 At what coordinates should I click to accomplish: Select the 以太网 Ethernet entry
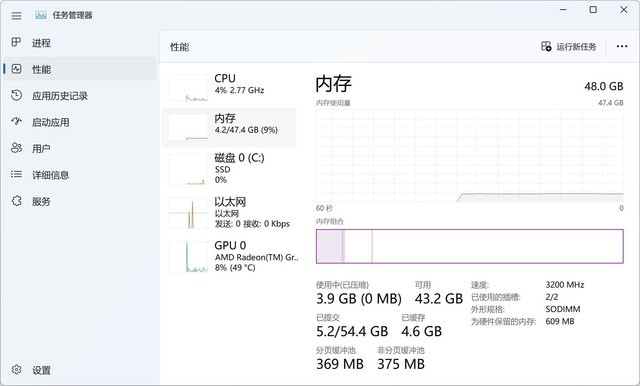pos(229,213)
